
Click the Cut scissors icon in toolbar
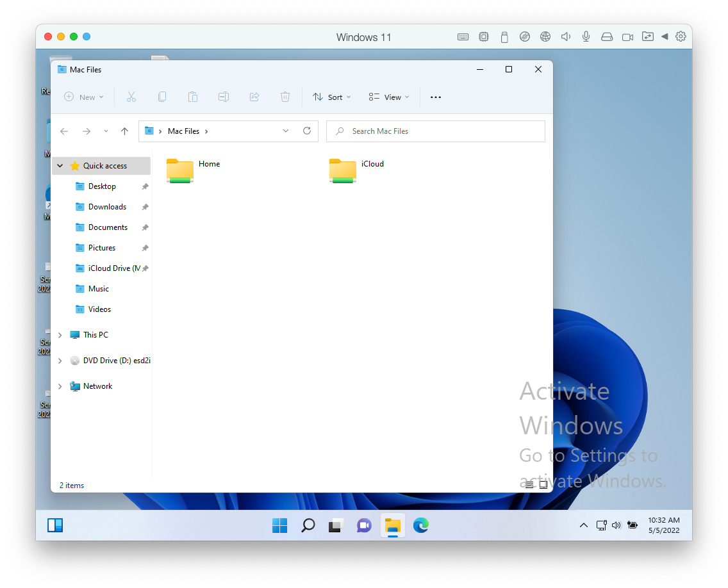[x=131, y=97]
